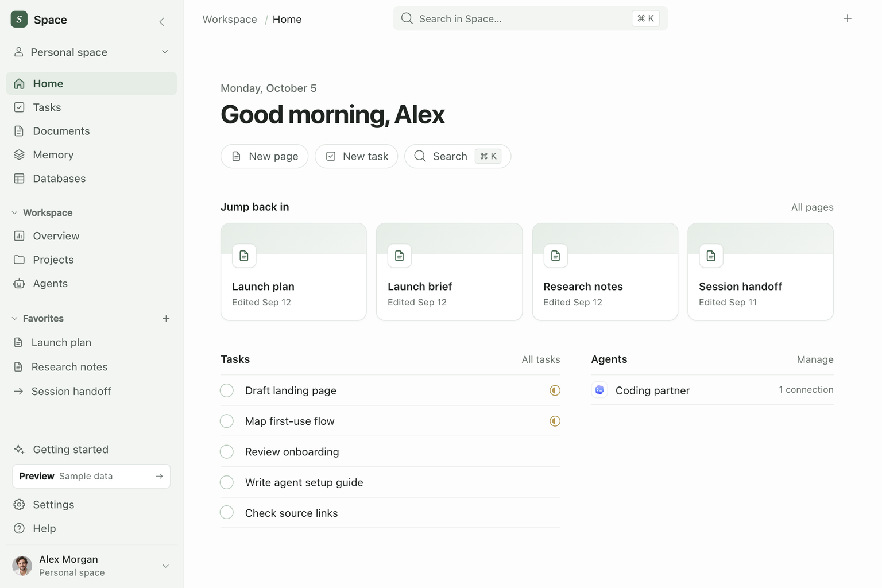Go to Documents in the sidebar
Screen dimensions: 882x588
pos(91,131)
